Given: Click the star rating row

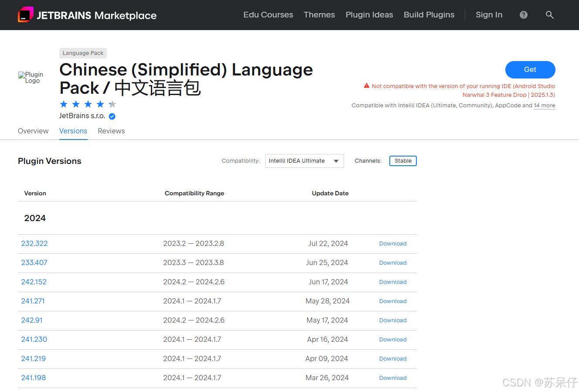Looking at the screenshot, I should pyautogui.click(x=88, y=104).
